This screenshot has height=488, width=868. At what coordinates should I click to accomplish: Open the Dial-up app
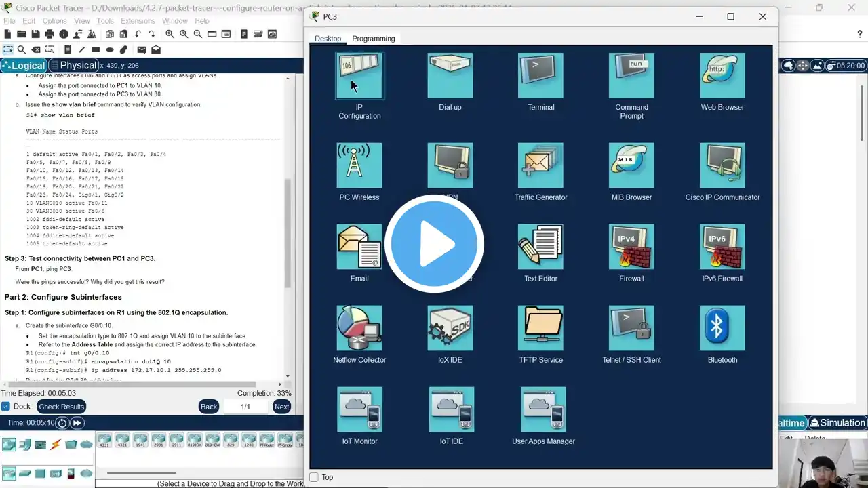point(450,76)
